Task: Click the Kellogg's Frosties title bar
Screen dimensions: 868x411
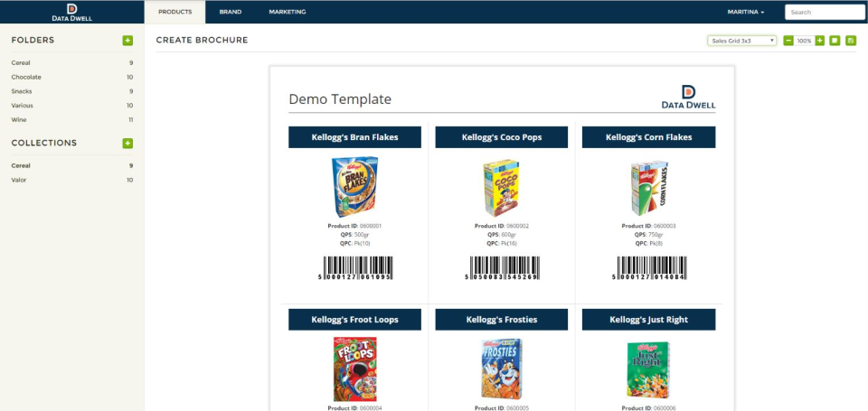Action: click(x=502, y=320)
